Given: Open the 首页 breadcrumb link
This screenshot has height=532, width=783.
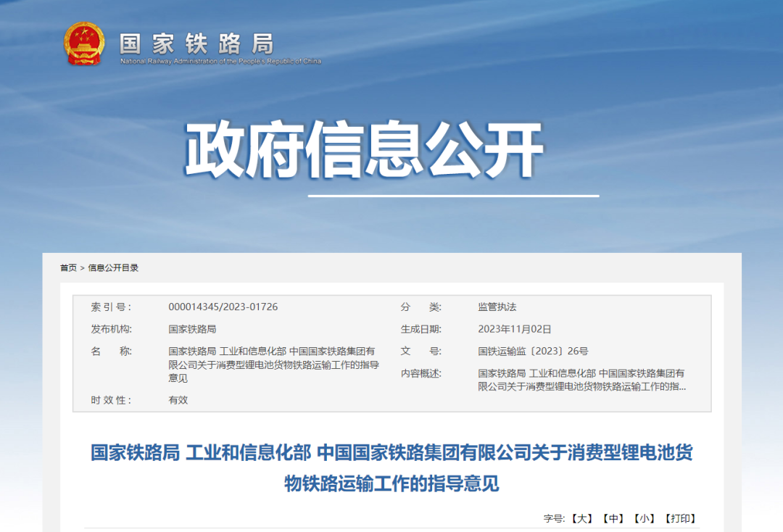Looking at the screenshot, I should (x=68, y=268).
